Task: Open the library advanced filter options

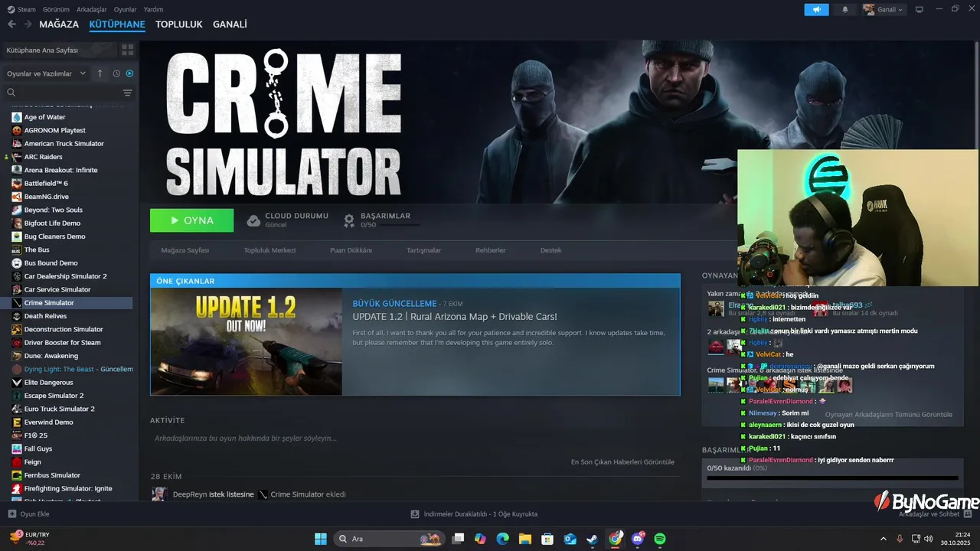Action: (127, 93)
